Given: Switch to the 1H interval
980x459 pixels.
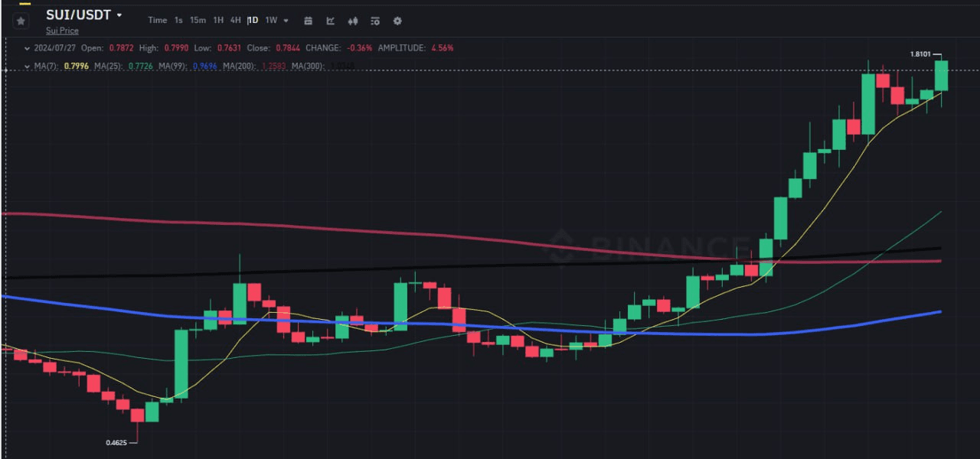Looking at the screenshot, I should [218, 21].
